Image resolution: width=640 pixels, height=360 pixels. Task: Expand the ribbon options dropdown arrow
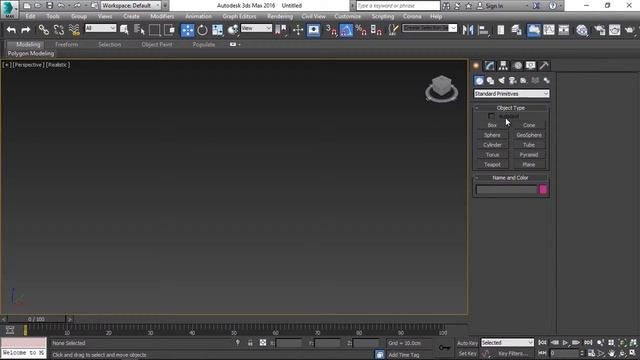[239, 44]
